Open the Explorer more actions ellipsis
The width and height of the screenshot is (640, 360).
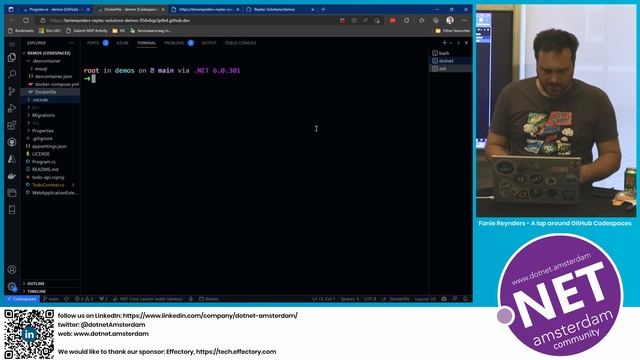point(72,43)
